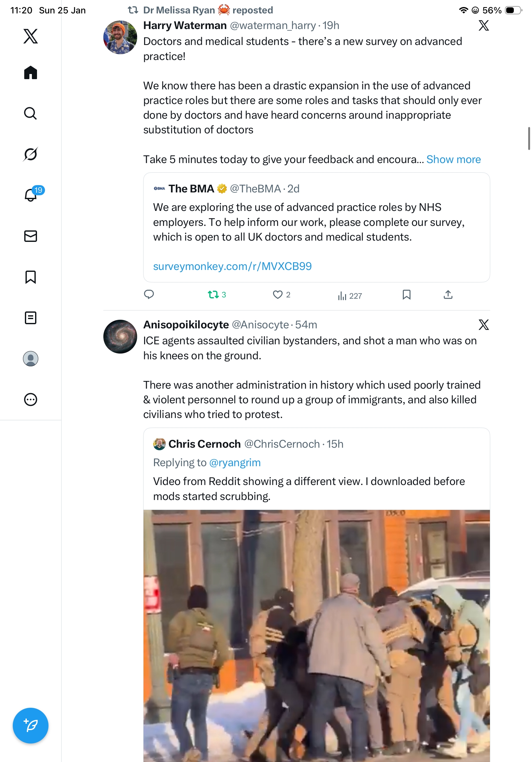The height and width of the screenshot is (762, 532).
Task: Like Harry Waterman's post
Action: point(277,295)
